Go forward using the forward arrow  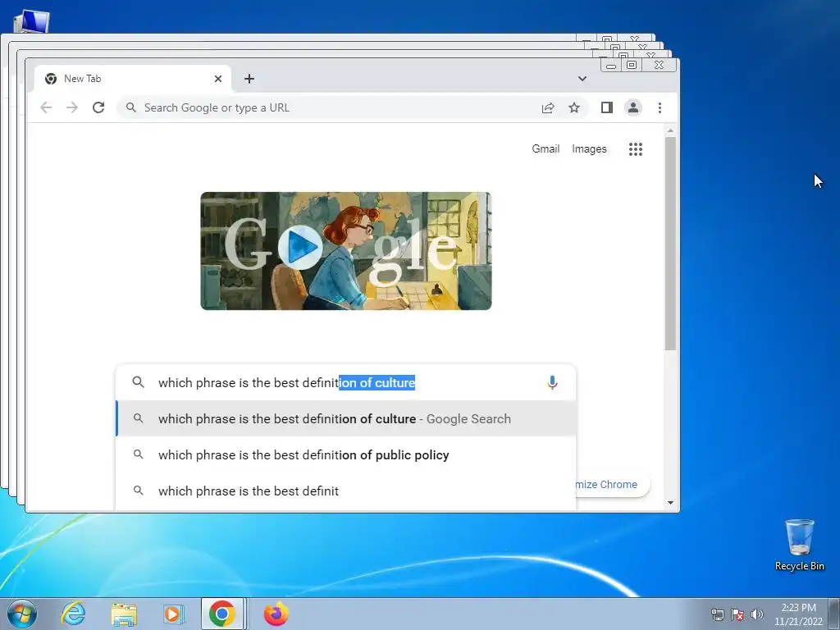click(x=72, y=107)
